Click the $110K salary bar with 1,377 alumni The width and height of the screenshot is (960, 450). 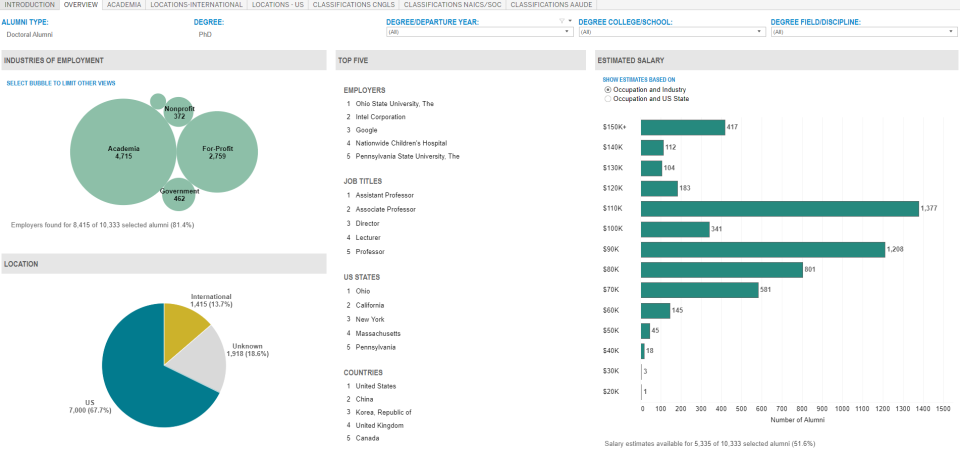780,208
